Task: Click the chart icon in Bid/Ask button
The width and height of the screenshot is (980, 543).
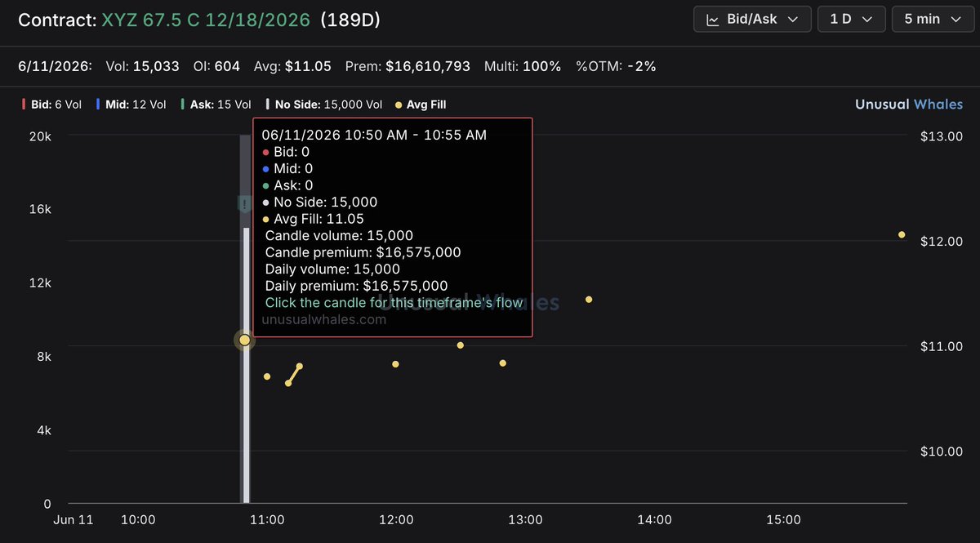Action: coord(713,19)
